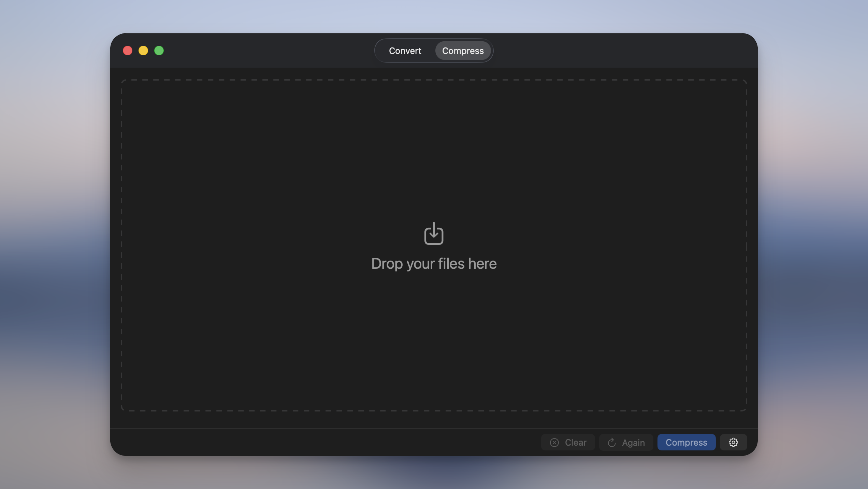The height and width of the screenshot is (489, 868).
Task: Click empty title bar between traffic lights and Convert
Action: pyautogui.click(x=270, y=51)
